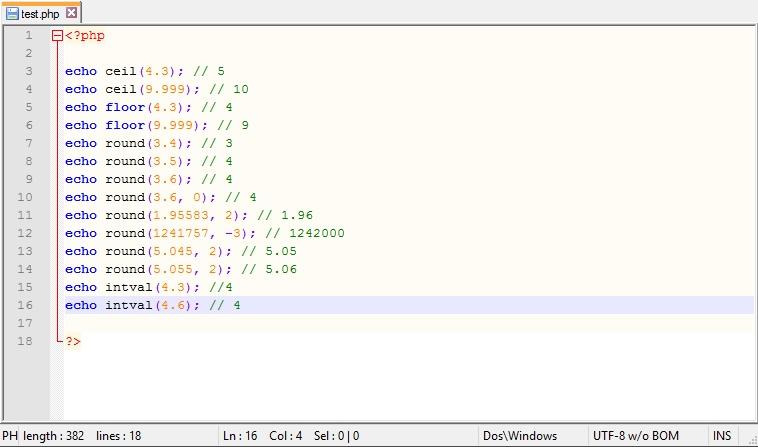Select line number 1 in the margin
Image resolution: width=758 pixels, height=447 pixels.
(29, 36)
